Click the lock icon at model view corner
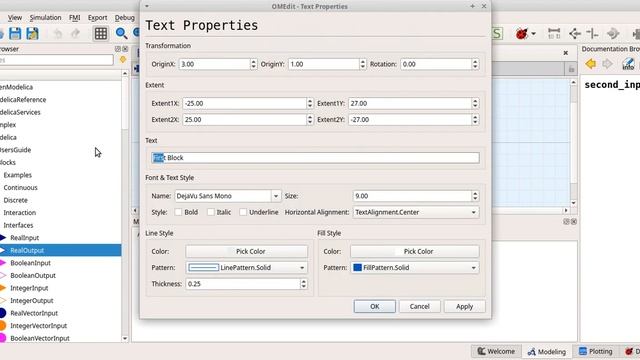Image resolution: width=640 pixels, height=360 pixels. coord(571,69)
